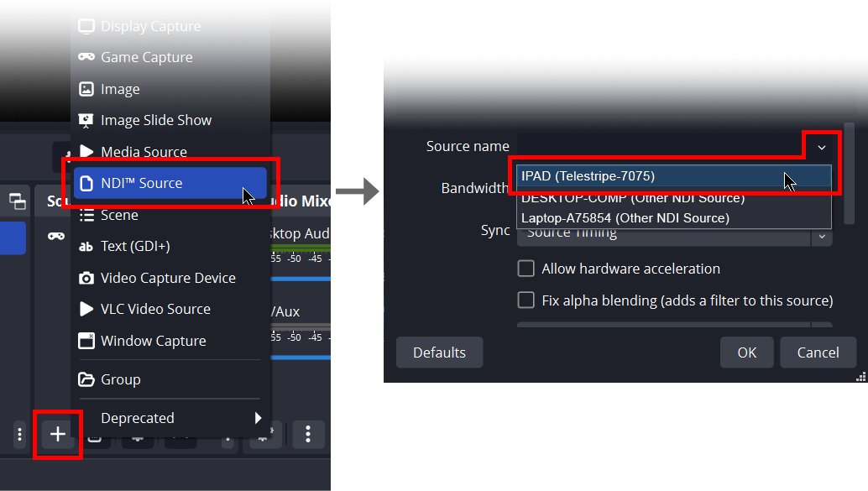Add an Image Slide Show source
This screenshot has width=868, height=491.
[x=156, y=120]
